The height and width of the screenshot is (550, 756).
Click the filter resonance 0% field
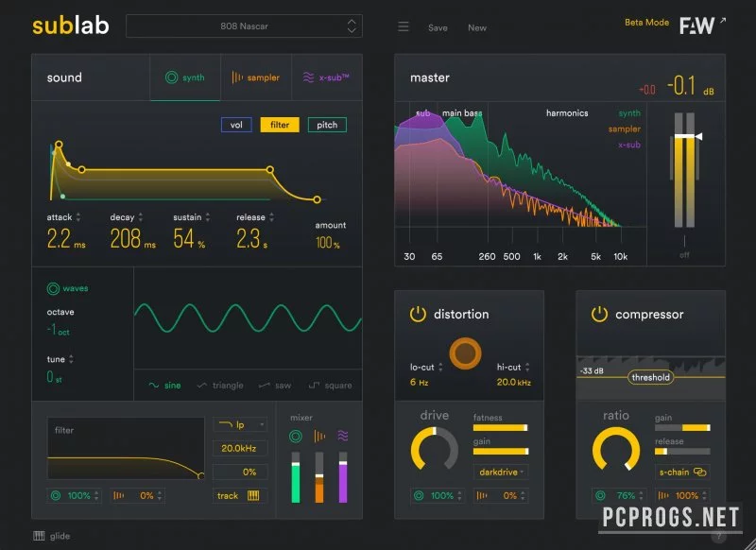click(x=240, y=472)
